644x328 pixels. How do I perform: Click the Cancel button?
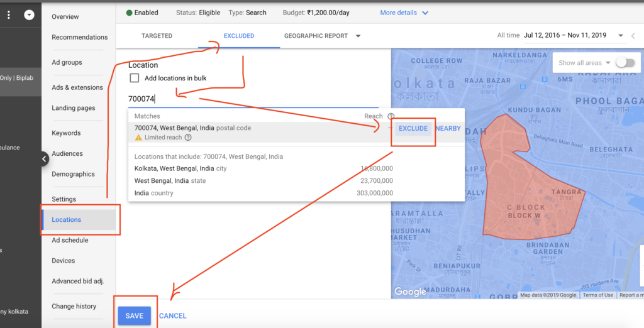point(172,315)
